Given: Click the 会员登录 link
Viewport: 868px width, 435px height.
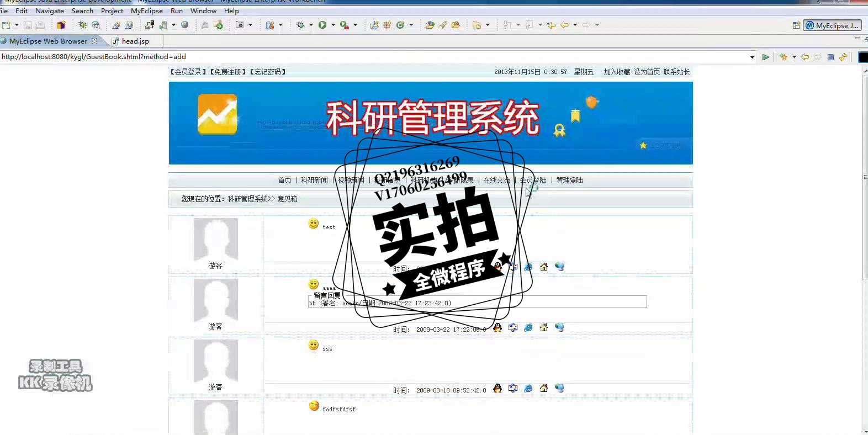Looking at the screenshot, I should click(188, 72).
